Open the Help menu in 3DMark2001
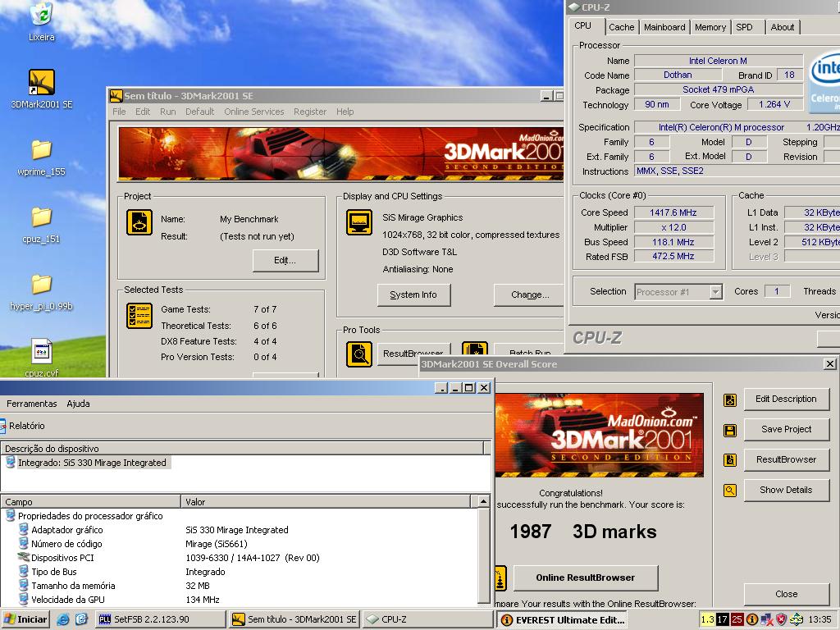Image resolution: width=840 pixels, height=630 pixels. pos(345,112)
